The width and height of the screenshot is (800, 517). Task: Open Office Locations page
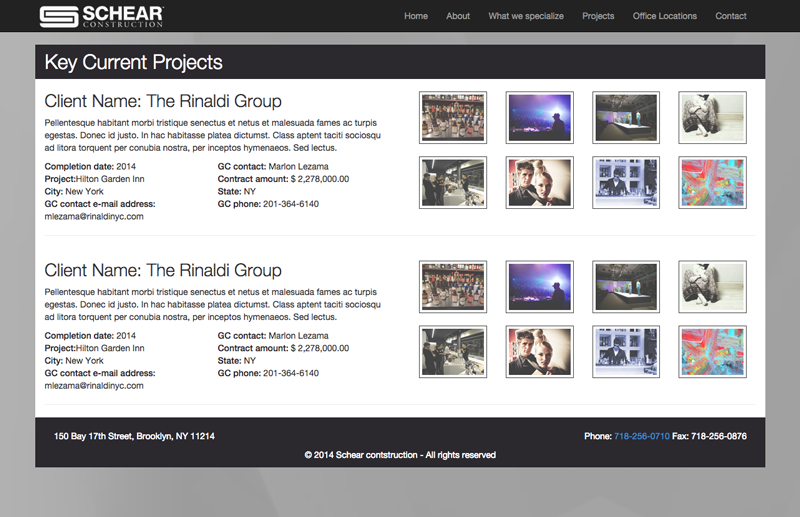point(664,16)
